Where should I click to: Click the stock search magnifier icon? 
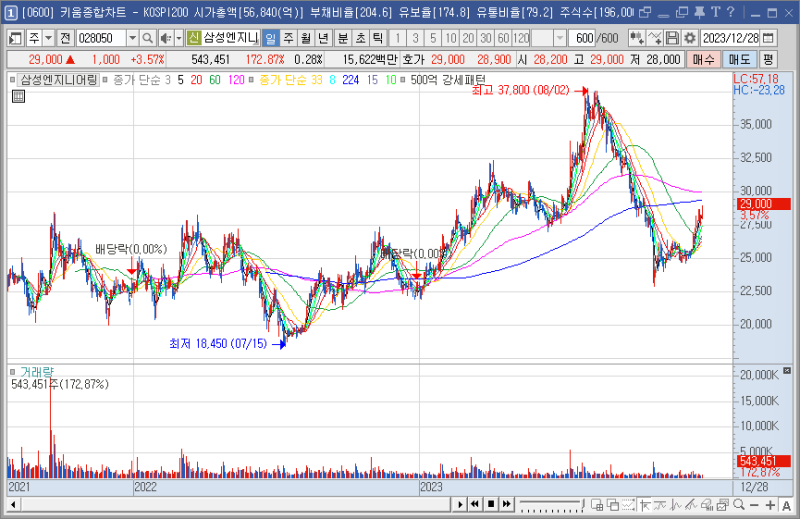pos(147,38)
